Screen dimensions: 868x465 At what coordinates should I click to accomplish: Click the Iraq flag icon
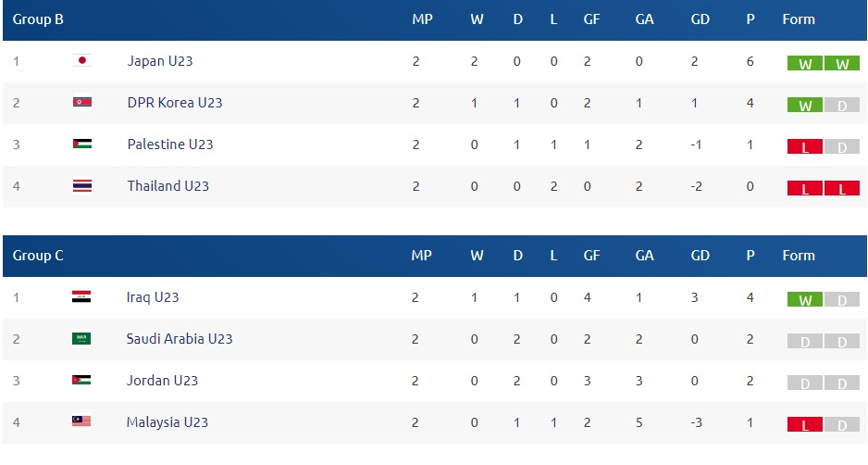click(x=81, y=297)
